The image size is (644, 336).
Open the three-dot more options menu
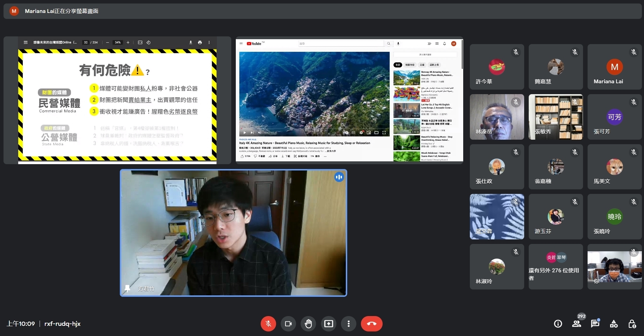point(348,324)
